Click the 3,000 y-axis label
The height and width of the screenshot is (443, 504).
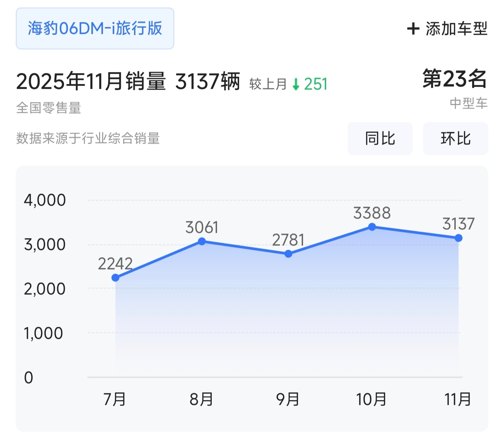click(45, 244)
